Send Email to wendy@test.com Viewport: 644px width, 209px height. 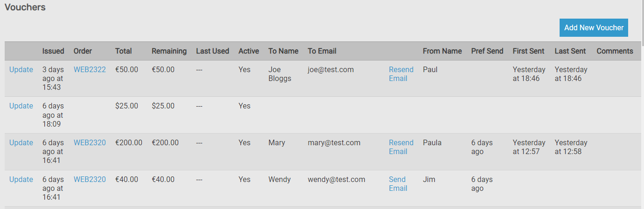(x=398, y=184)
